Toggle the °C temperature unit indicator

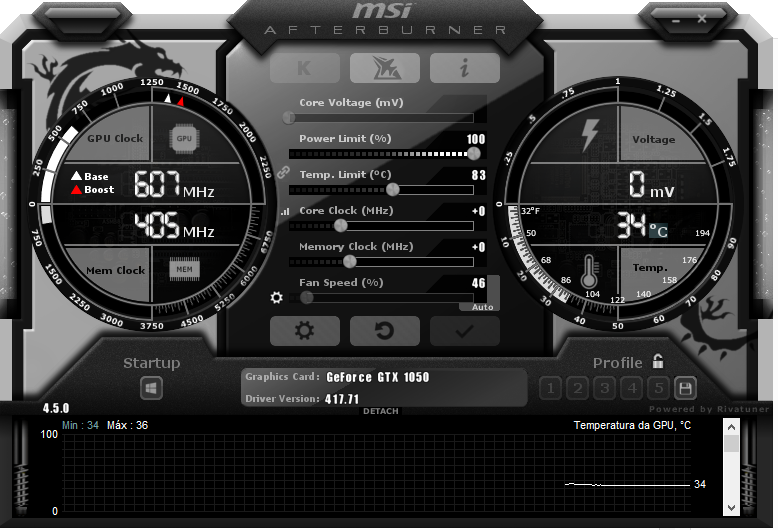click(x=658, y=231)
